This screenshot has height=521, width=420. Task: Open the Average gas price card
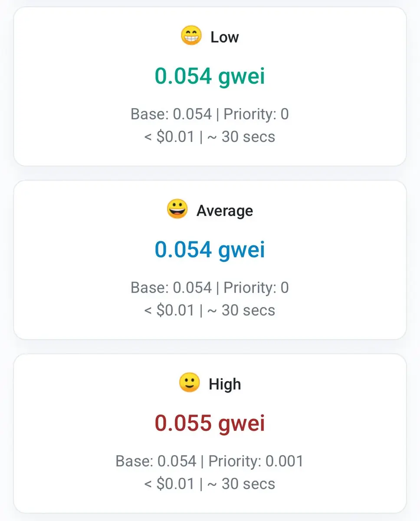[210, 260]
